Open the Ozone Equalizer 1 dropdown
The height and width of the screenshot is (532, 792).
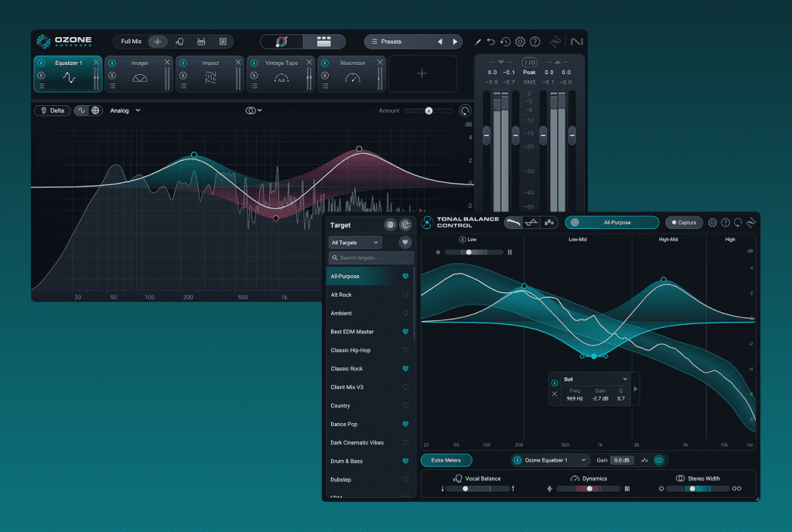point(550,460)
